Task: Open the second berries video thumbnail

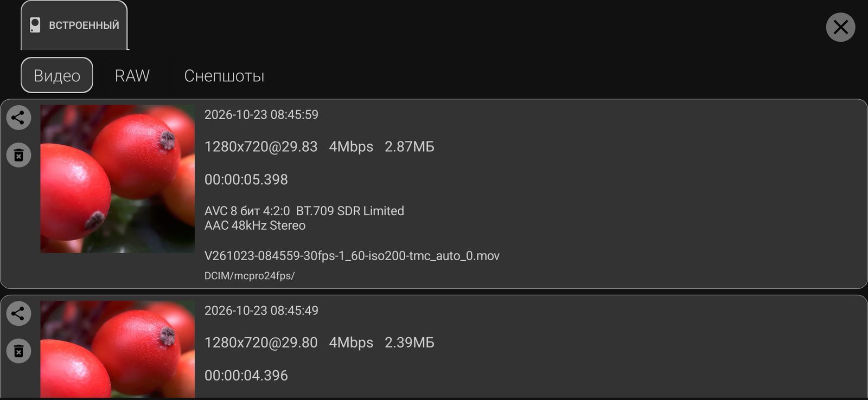Action: (x=117, y=350)
